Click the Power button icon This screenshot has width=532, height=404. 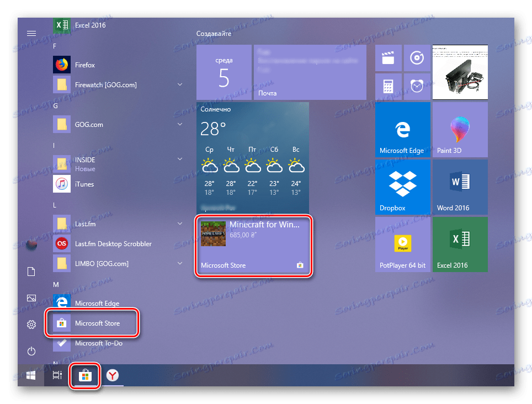(31, 351)
